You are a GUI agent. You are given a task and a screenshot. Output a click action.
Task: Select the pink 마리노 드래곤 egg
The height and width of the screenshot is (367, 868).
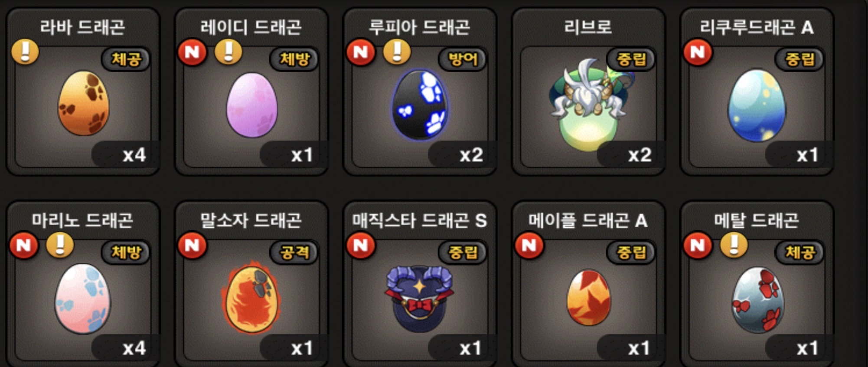pos(82,299)
